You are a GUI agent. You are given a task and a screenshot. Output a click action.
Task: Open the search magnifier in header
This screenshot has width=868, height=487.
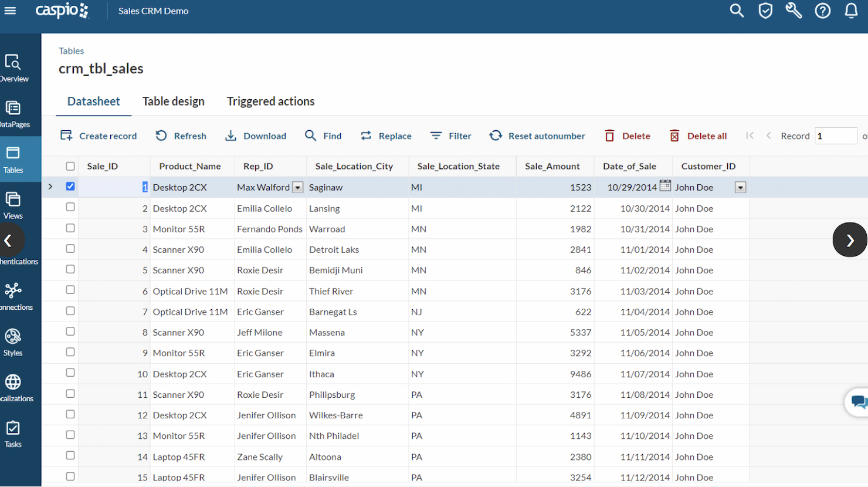(737, 11)
